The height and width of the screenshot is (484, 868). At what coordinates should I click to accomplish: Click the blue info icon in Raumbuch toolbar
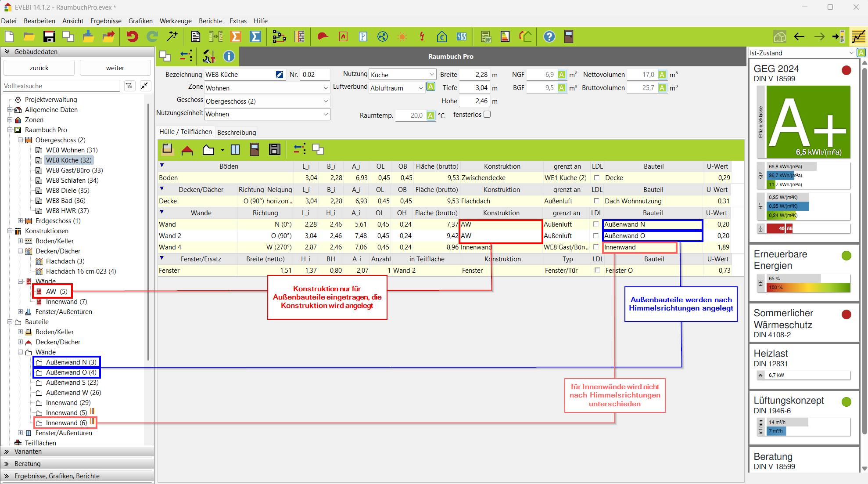(229, 56)
